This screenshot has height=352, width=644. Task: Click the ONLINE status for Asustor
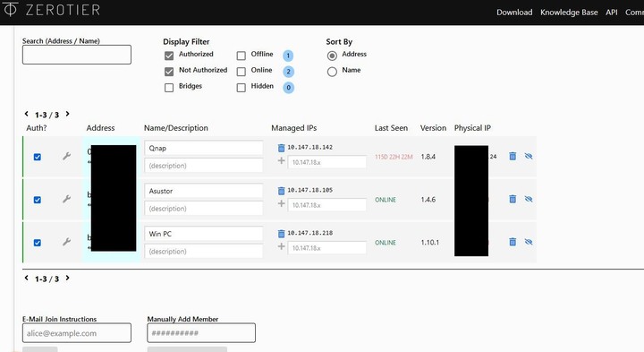click(386, 200)
